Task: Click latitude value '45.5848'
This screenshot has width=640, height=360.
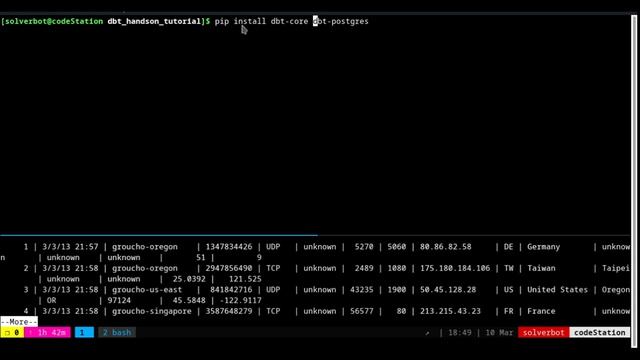Action: coord(189,300)
